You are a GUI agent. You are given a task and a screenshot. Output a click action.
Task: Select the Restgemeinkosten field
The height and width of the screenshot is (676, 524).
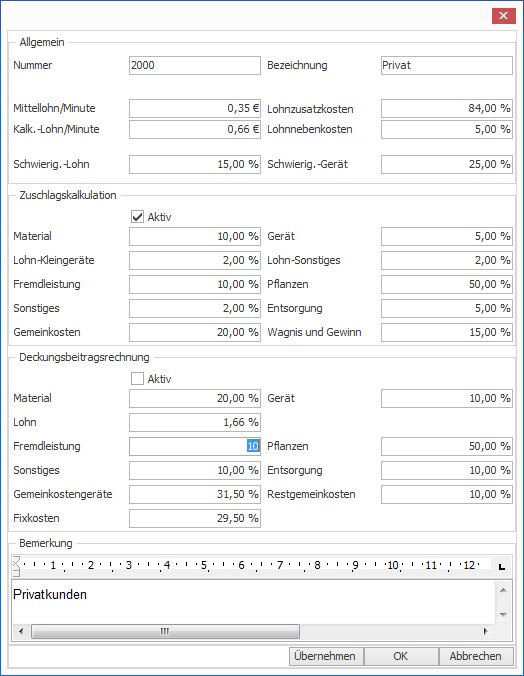point(447,494)
